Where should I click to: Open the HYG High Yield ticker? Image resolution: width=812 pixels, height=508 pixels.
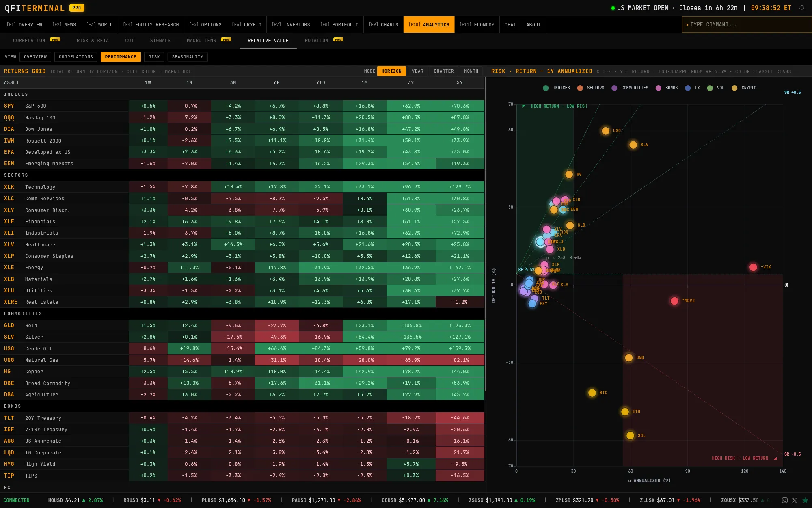coord(9,464)
